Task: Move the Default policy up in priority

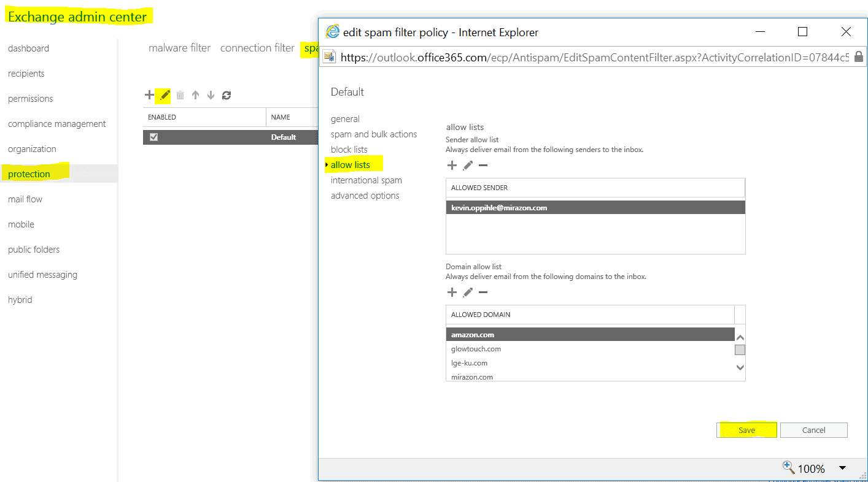Action: (x=195, y=95)
